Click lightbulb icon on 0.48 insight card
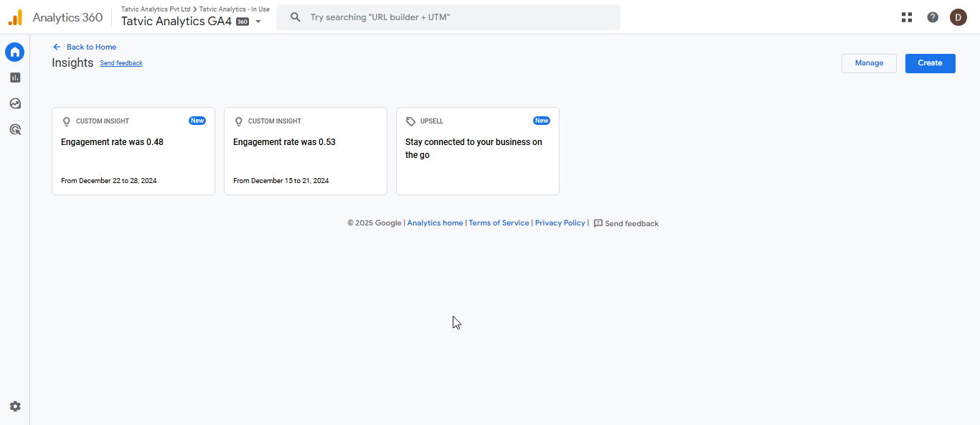The height and width of the screenshot is (425, 980). pos(67,121)
